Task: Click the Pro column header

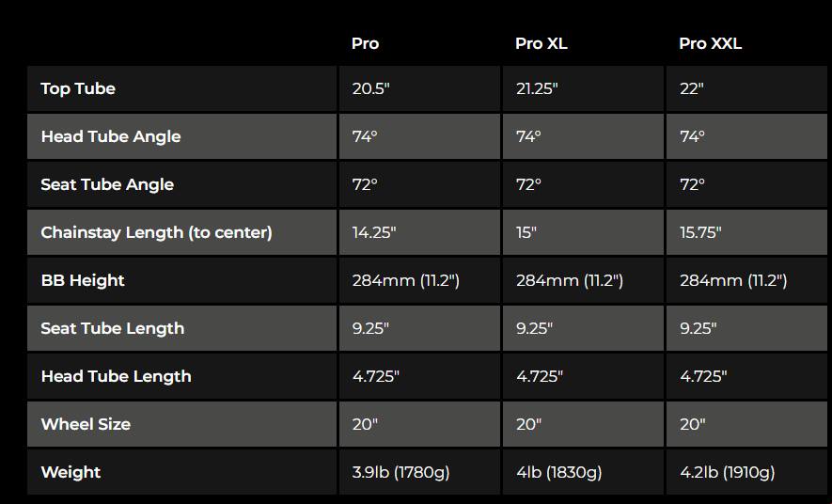Action: tap(365, 43)
